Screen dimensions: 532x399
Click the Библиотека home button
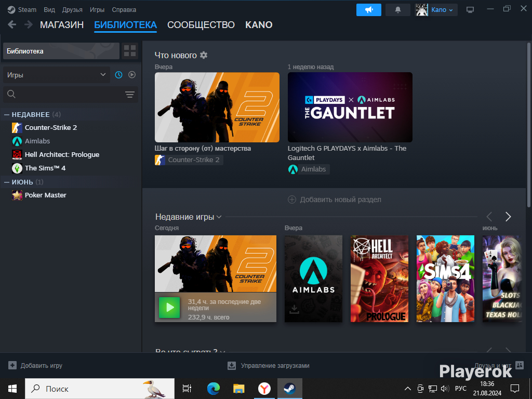pyautogui.click(x=61, y=51)
